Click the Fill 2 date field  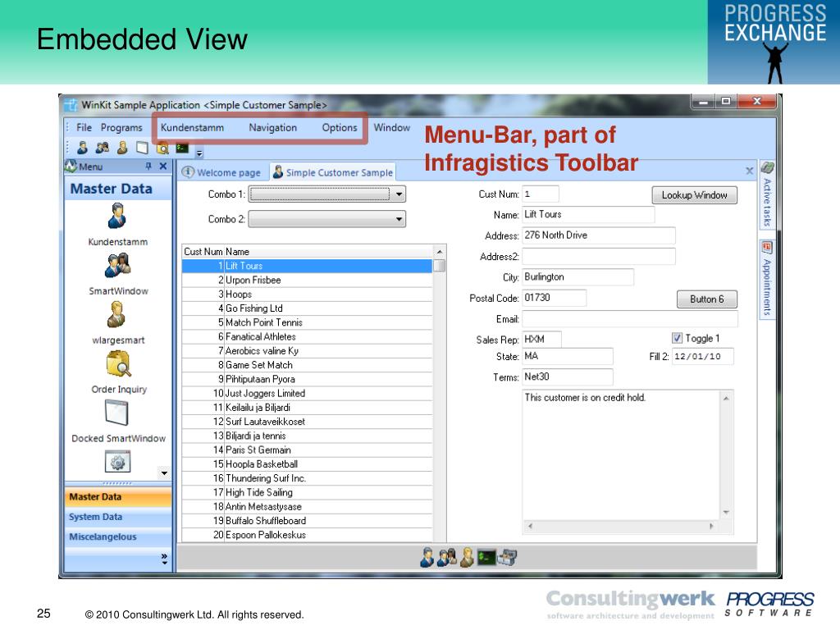coord(703,356)
